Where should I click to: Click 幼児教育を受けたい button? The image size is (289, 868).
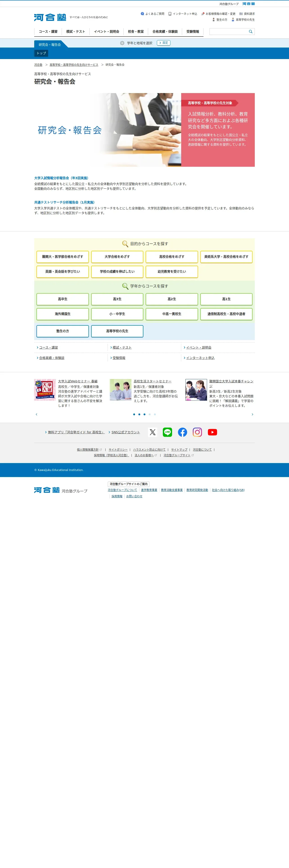coord(172,272)
